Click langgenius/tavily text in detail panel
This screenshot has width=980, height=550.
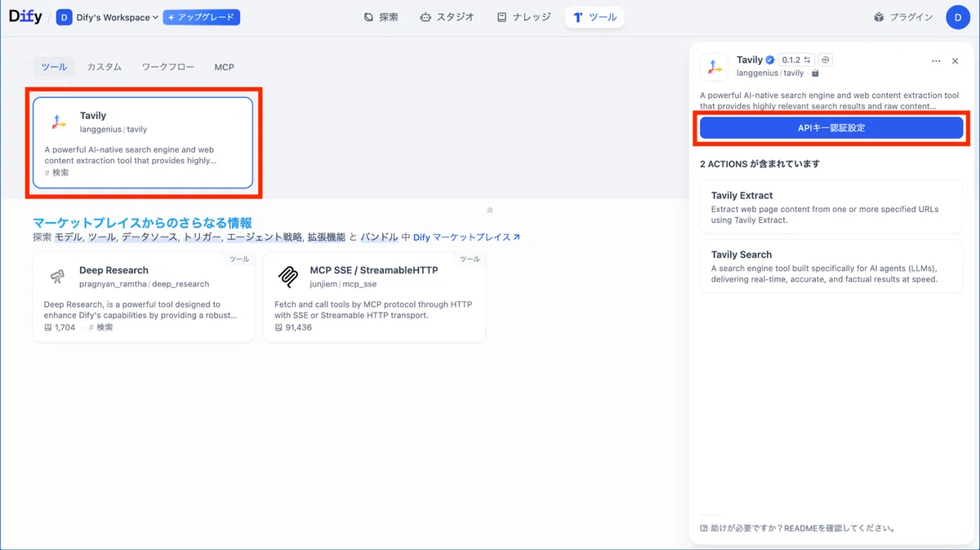770,73
